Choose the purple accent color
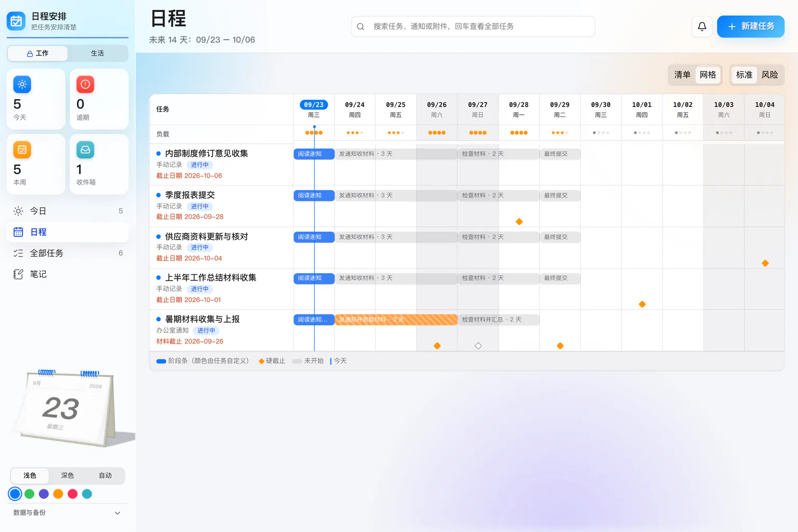 click(x=44, y=494)
